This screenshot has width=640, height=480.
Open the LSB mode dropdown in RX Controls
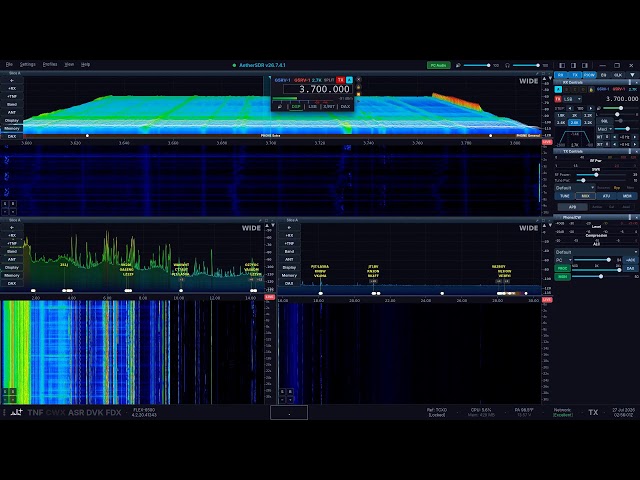(x=573, y=99)
